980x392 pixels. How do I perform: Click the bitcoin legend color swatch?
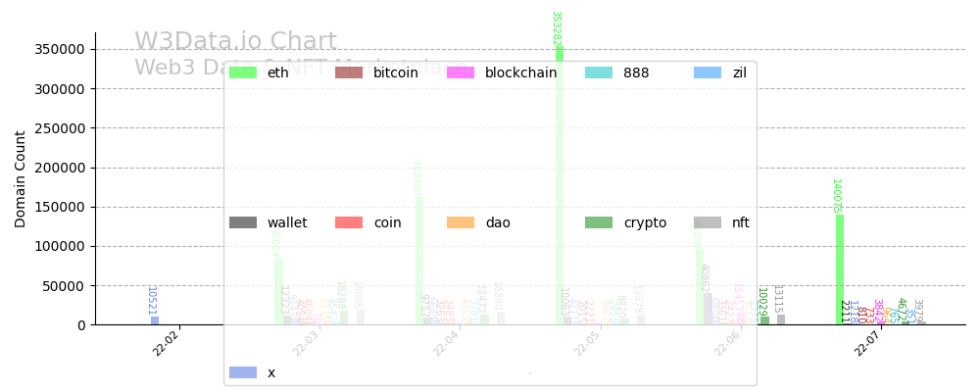349,73
